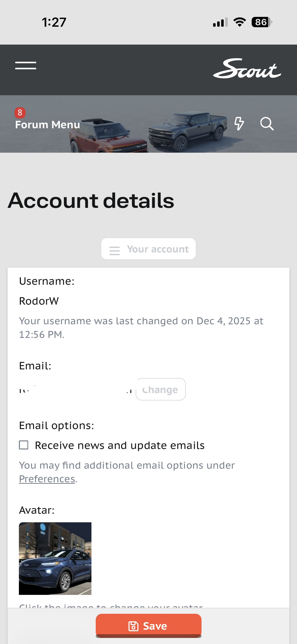Tap the RodorW username value
297x644 pixels.
tap(39, 301)
